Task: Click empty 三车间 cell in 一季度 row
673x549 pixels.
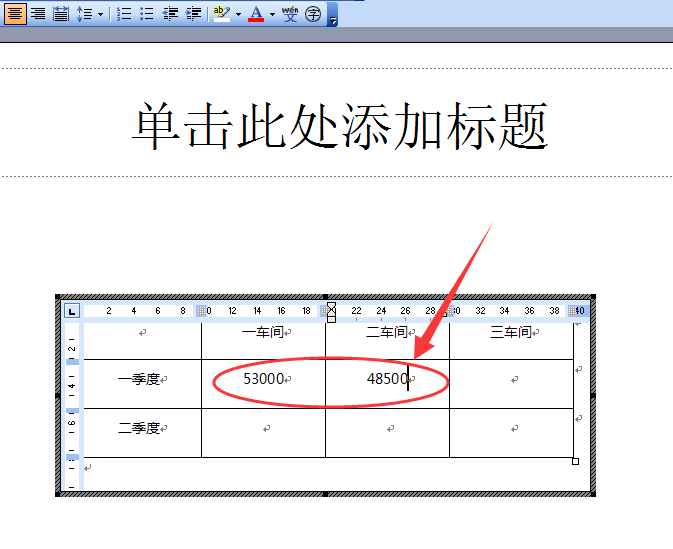Action: [511, 384]
